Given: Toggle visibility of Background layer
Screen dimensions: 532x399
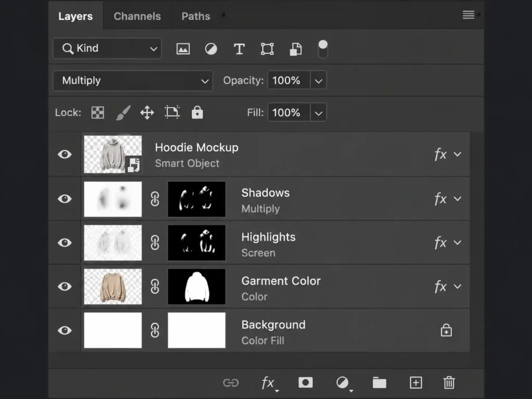Looking at the screenshot, I should [x=64, y=330].
